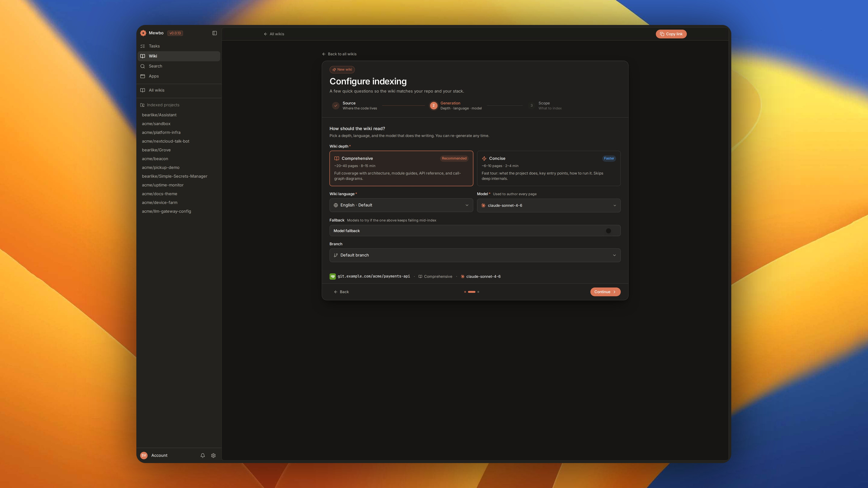Click the last progress dot in the wizard footer
868x488 pixels.
tap(478, 292)
